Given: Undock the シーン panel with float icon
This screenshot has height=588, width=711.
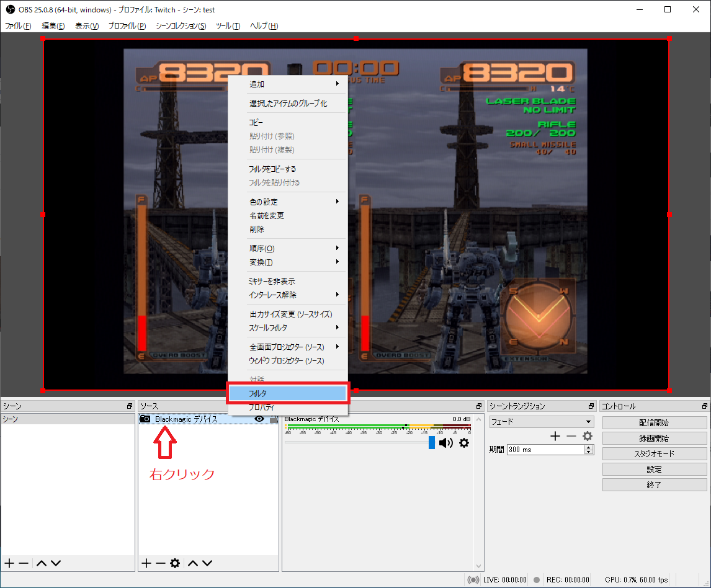Looking at the screenshot, I should (x=130, y=406).
